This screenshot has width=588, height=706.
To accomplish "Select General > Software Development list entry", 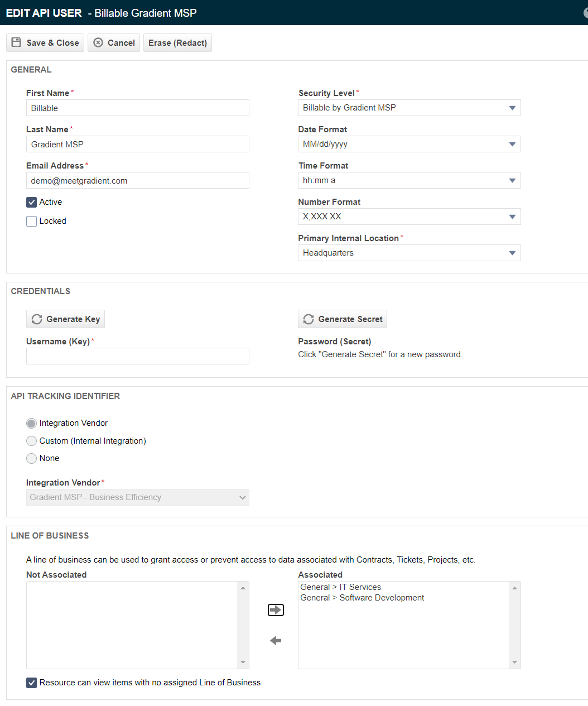I will pos(362,598).
